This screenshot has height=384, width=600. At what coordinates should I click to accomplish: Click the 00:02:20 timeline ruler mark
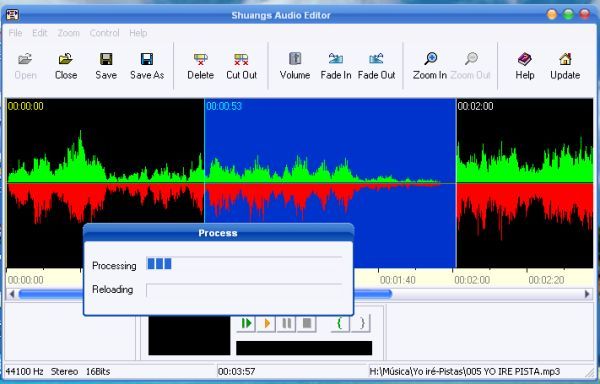point(546,280)
